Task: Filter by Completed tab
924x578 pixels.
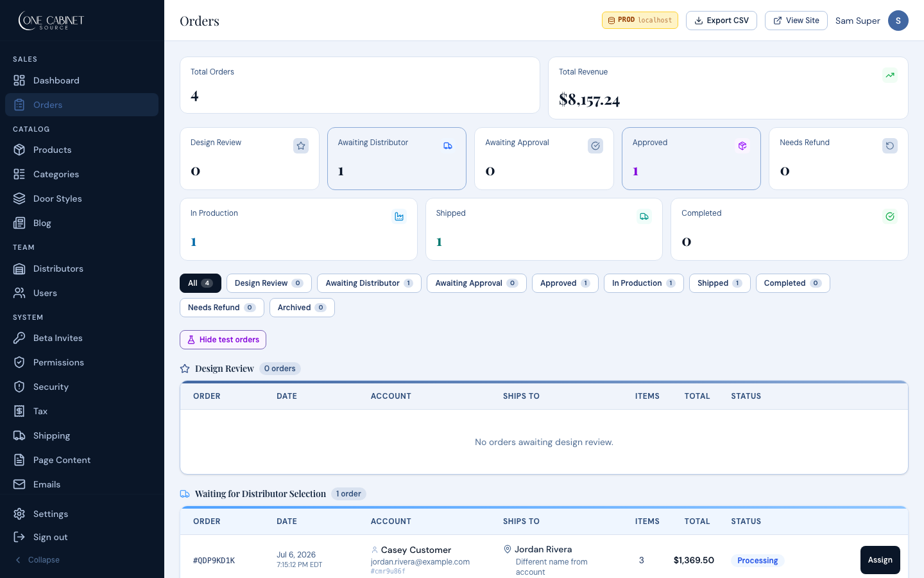Action: click(793, 283)
